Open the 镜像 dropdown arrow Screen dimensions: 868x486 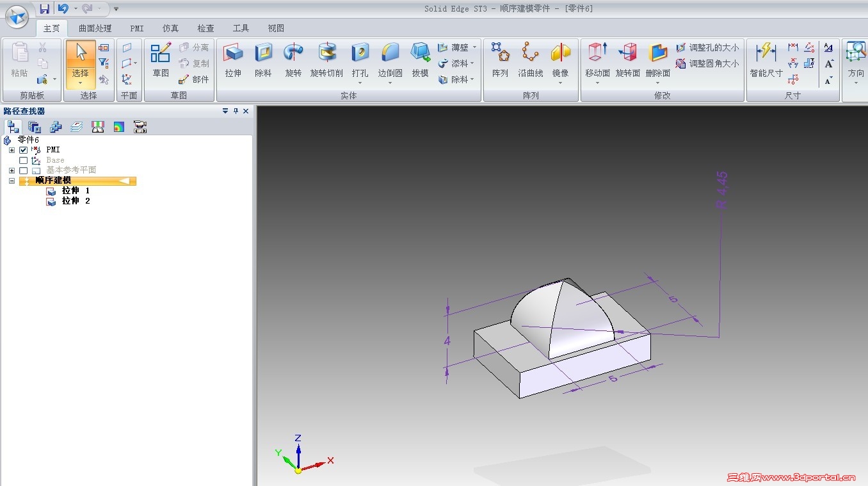[560, 83]
